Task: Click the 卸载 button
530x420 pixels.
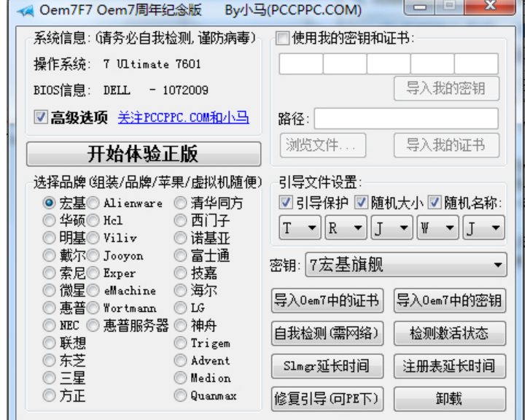Action: 449,399
